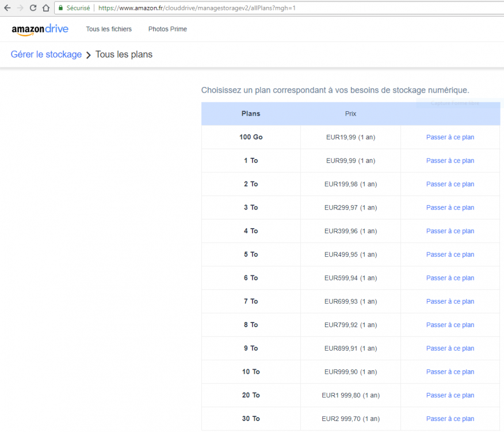Click the EUR299,97 (1 an) price
Image resolution: width=504 pixels, height=432 pixels.
[351, 208]
